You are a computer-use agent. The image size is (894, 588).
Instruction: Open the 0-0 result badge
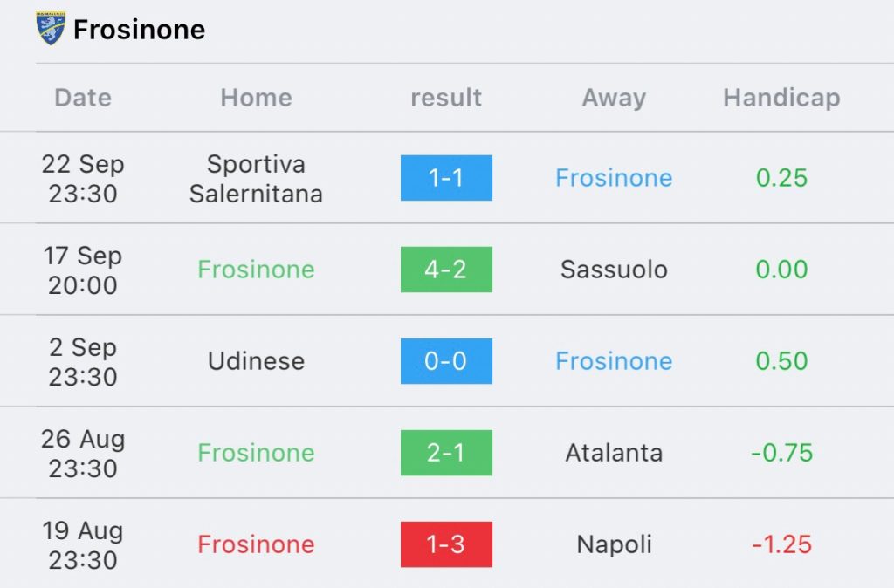[446, 361]
